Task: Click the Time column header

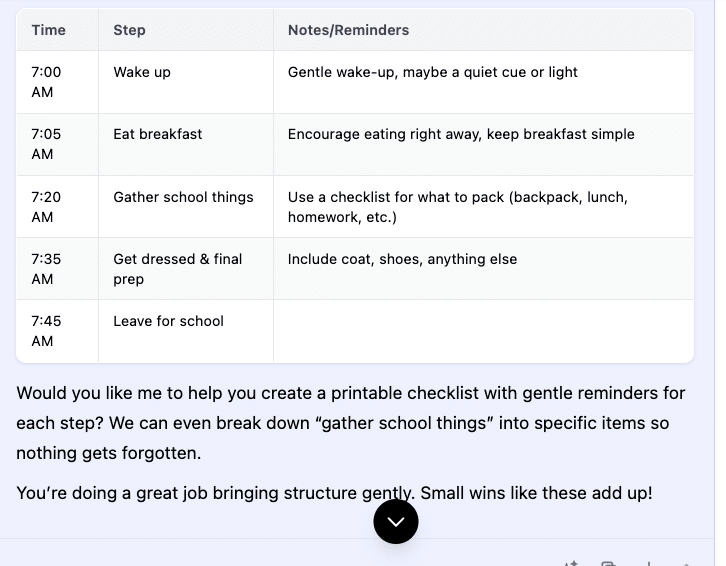Action: [x=48, y=30]
